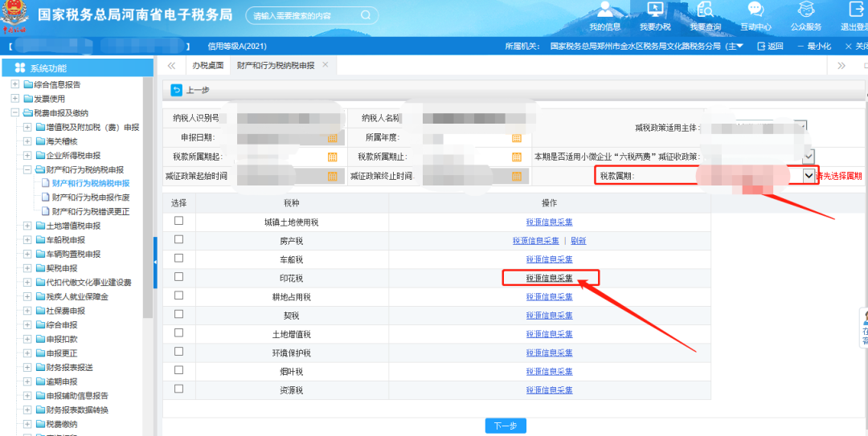
Task: Collapse the 财产和行为税纳税申报 tree folder
Action: point(27,169)
